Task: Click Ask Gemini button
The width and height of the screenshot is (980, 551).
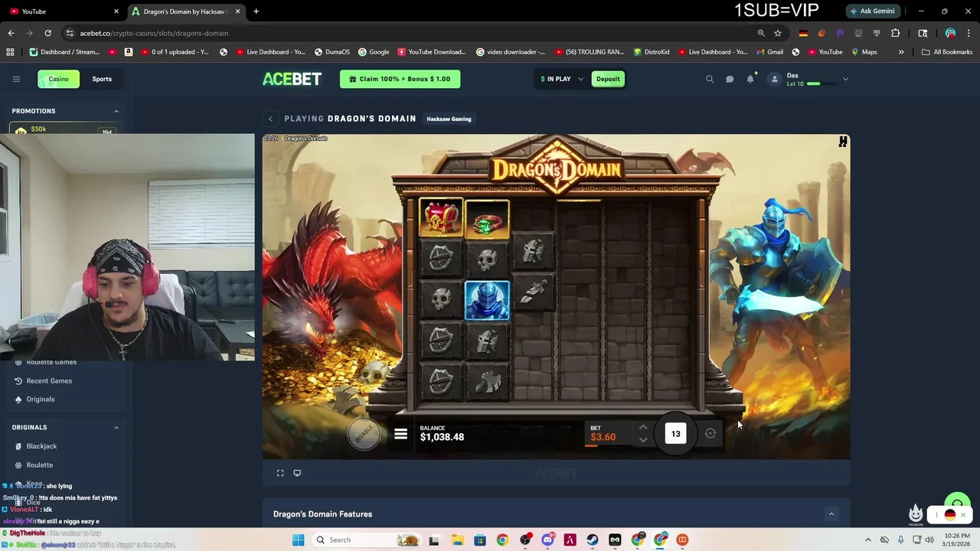Action: 871,11
